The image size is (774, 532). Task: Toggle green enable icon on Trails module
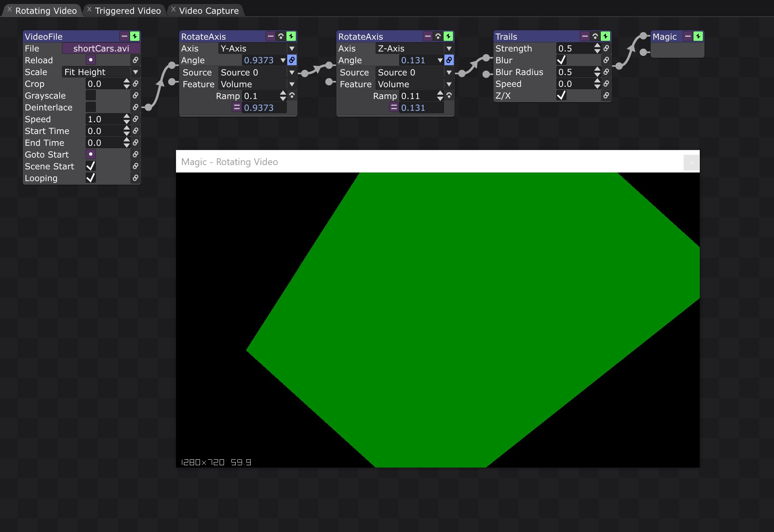tap(605, 37)
